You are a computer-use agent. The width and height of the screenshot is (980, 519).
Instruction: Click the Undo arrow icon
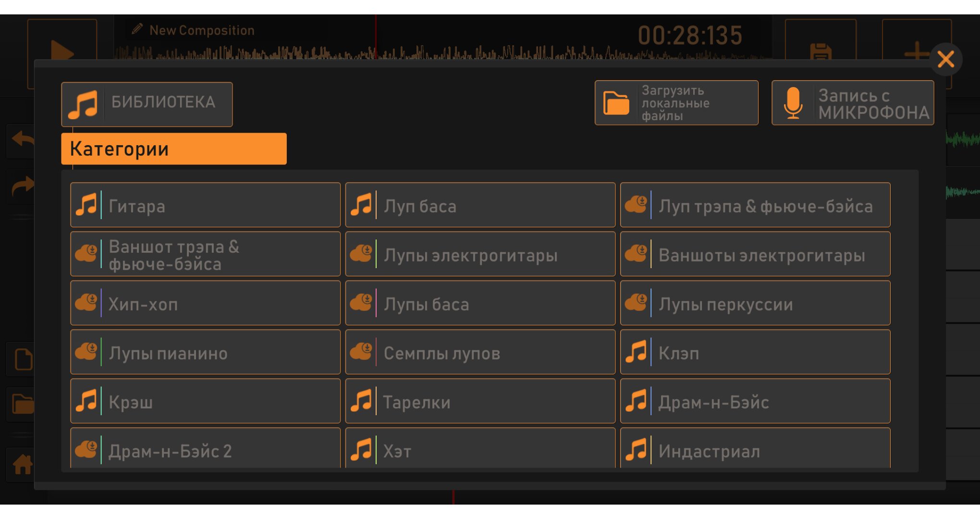click(22, 139)
